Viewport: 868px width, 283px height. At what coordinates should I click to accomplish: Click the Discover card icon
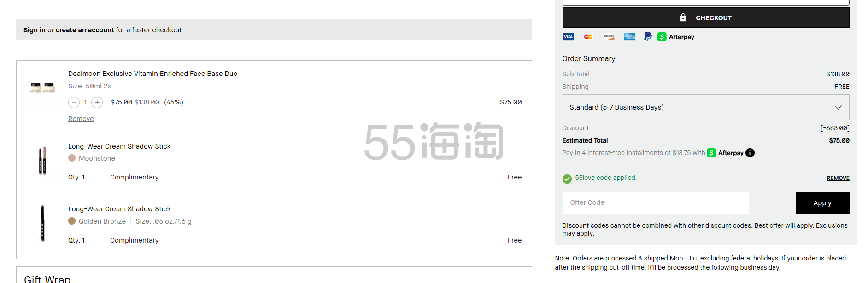click(609, 37)
